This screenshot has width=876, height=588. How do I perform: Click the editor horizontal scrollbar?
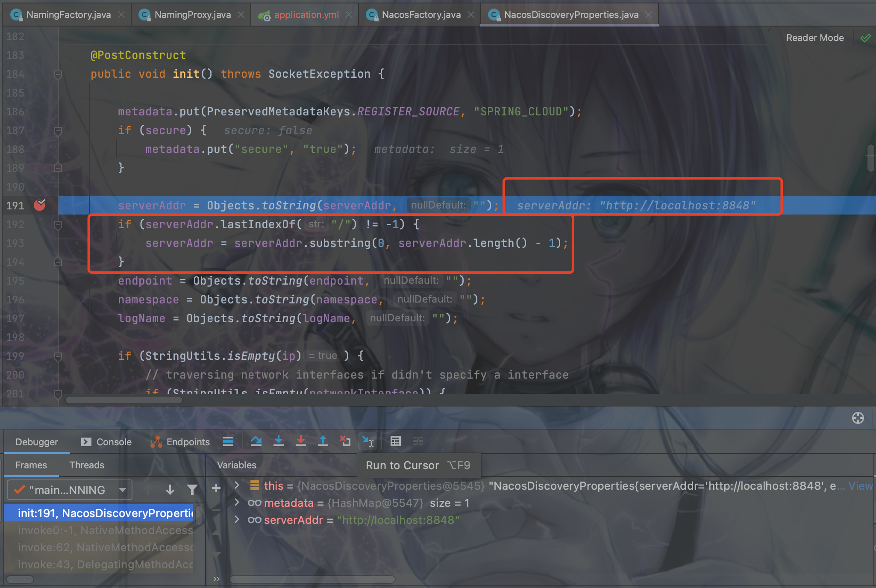(124, 400)
